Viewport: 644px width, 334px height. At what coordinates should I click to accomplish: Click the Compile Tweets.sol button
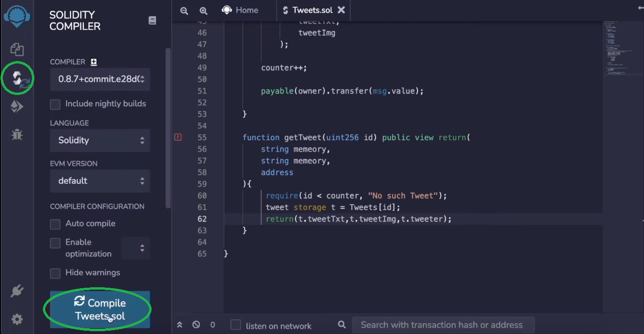[100, 309]
